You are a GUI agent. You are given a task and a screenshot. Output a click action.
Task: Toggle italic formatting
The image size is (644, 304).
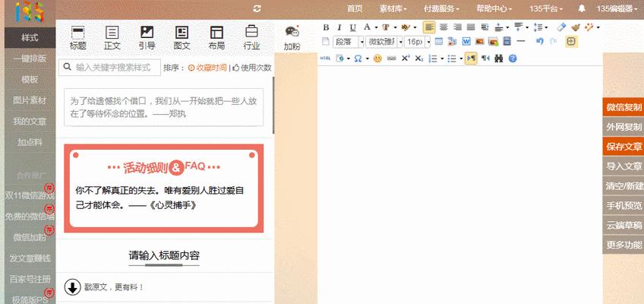339,27
